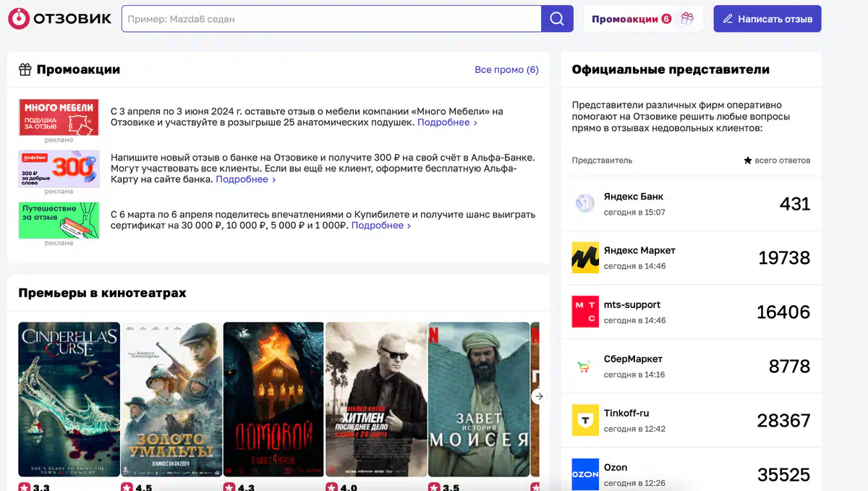Viewport: 868px width, 491px height.
Task: Open the Ozon representative name
Action: 616,467
